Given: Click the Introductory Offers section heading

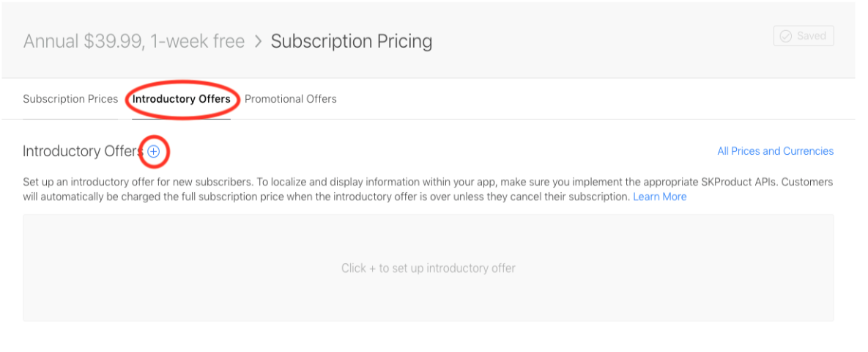Looking at the screenshot, I should click(82, 151).
